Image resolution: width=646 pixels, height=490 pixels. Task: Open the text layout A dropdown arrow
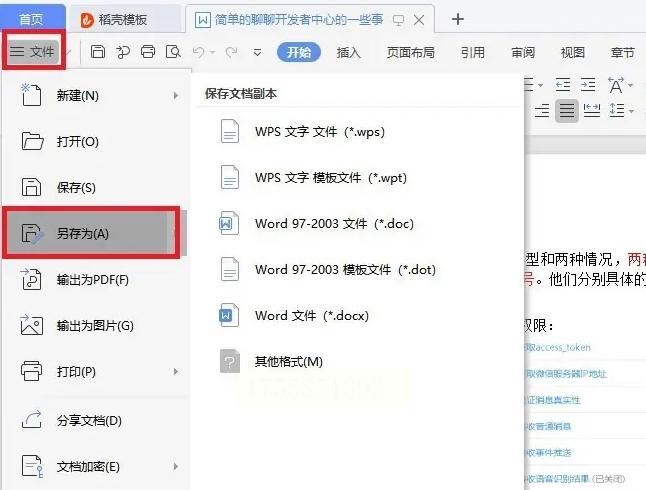pos(630,85)
